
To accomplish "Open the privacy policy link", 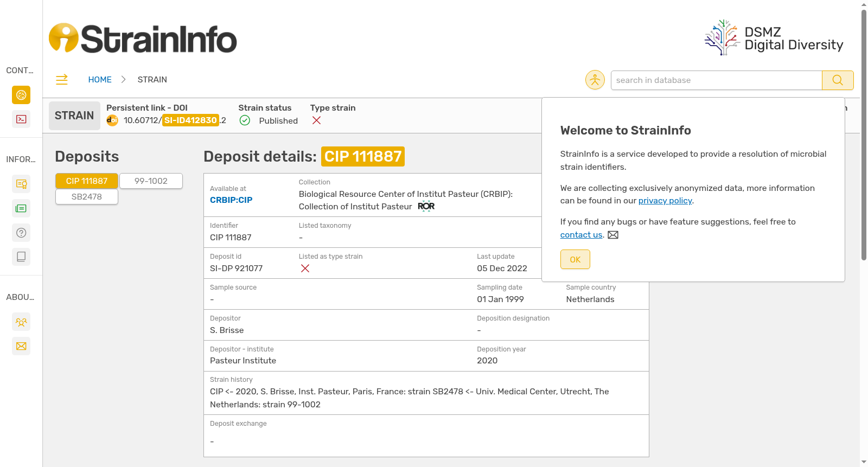I will click(x=665, y=201).
